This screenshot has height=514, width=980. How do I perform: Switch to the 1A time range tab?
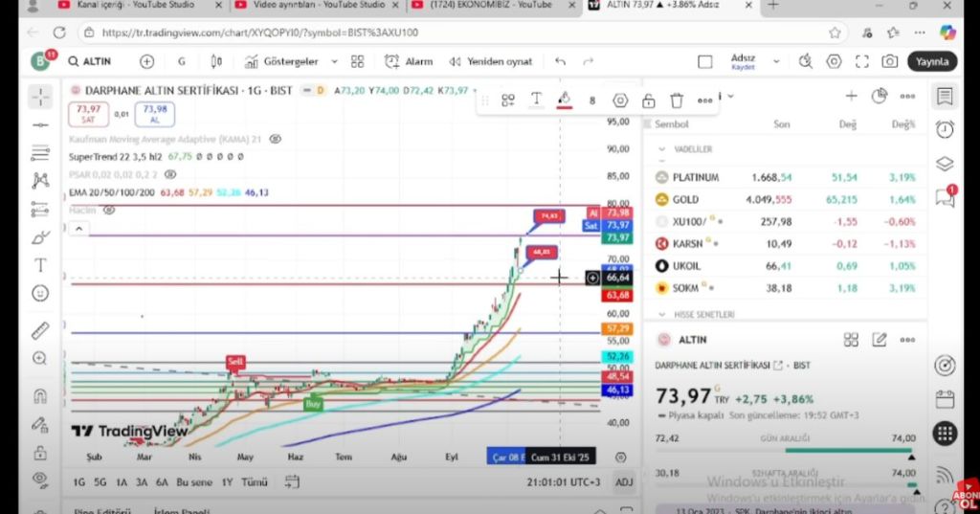tap(122, 482)
